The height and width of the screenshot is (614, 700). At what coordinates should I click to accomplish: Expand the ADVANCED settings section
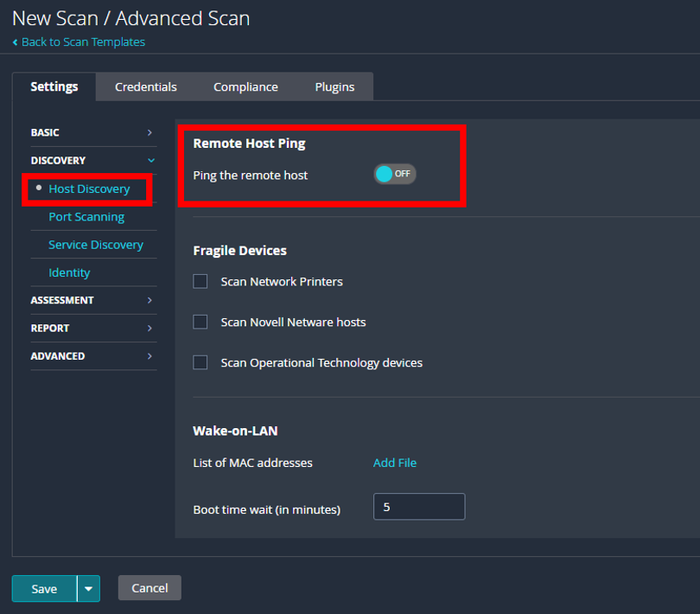coord(92,355)
